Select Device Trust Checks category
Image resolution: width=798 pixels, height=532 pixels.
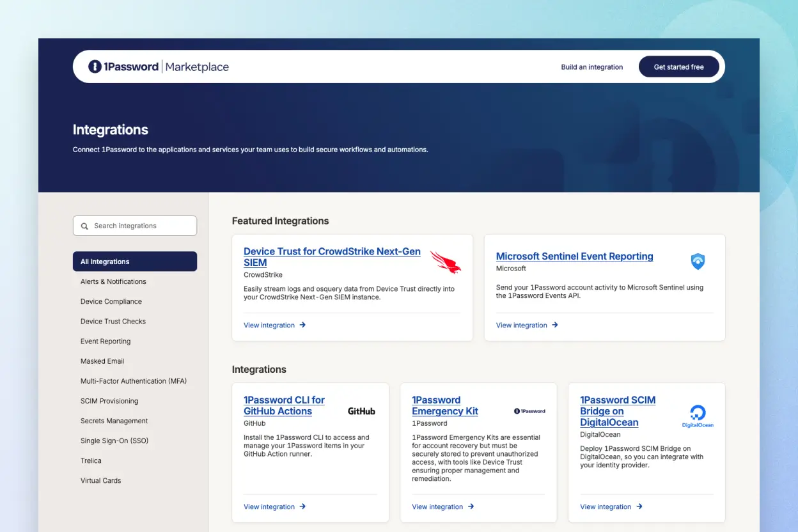coord(135,321)
